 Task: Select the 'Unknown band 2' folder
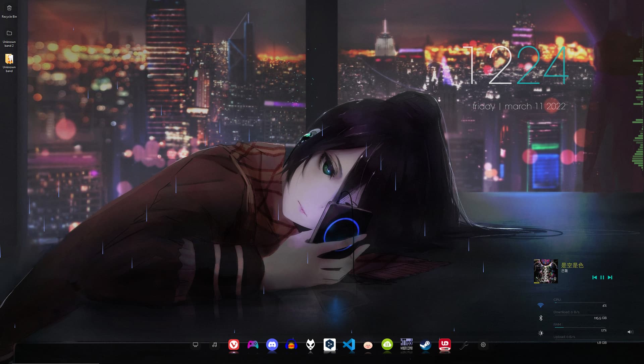(9, 39)
